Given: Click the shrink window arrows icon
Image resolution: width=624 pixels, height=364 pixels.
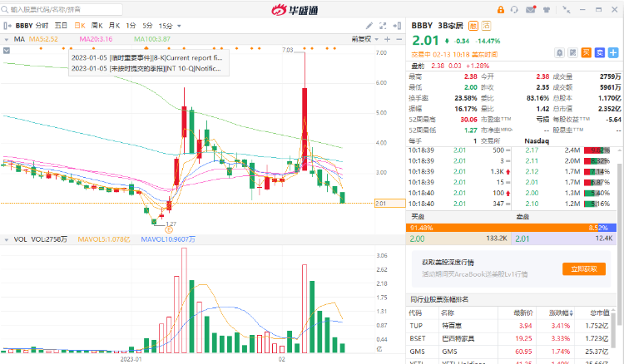Looking at the screenshot, I should [x=567, y=9].
